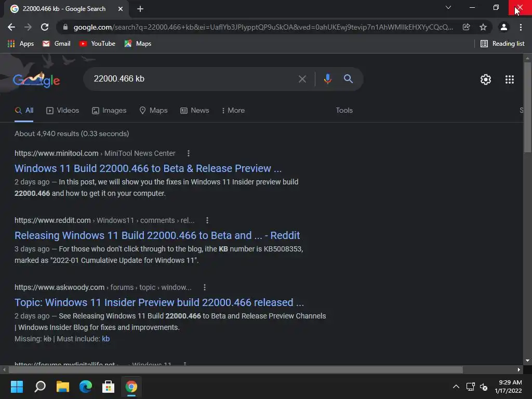This screenshot has width=532, height=399.
Task: Open the Chrome profile icon
Action: click(504, 27)
